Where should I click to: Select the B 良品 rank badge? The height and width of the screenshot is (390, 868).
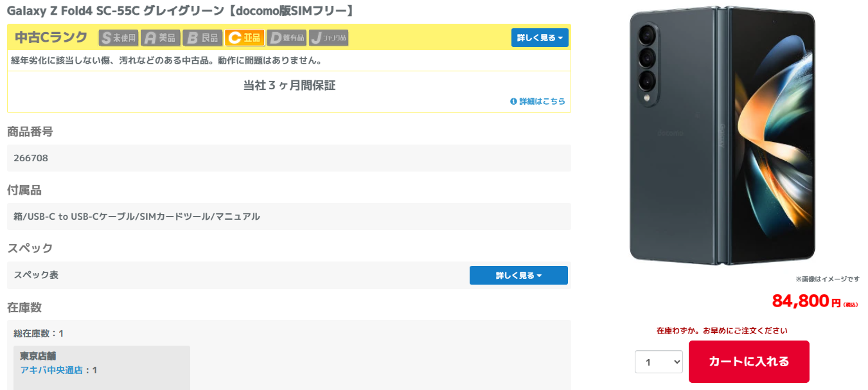[x=202, y=38]
